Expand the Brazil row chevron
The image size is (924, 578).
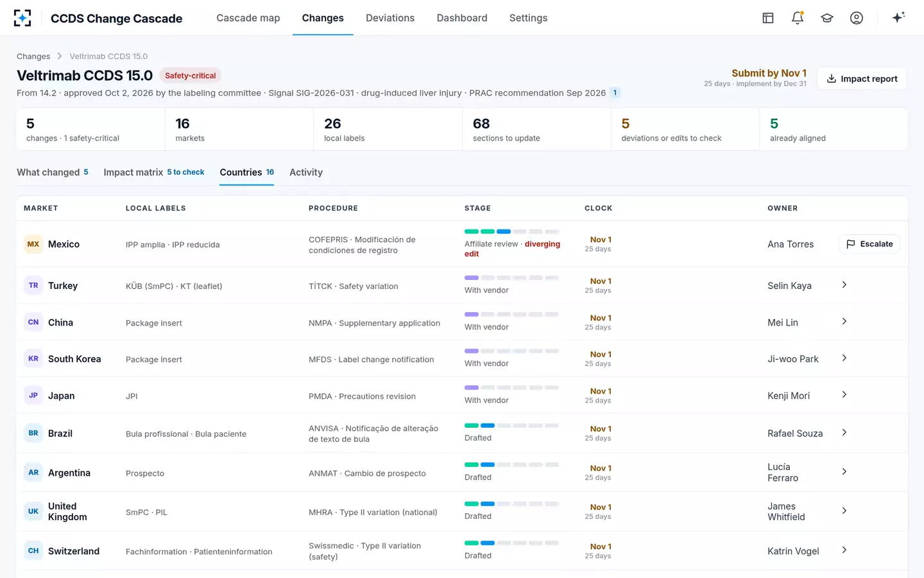[x=844, y=432]
